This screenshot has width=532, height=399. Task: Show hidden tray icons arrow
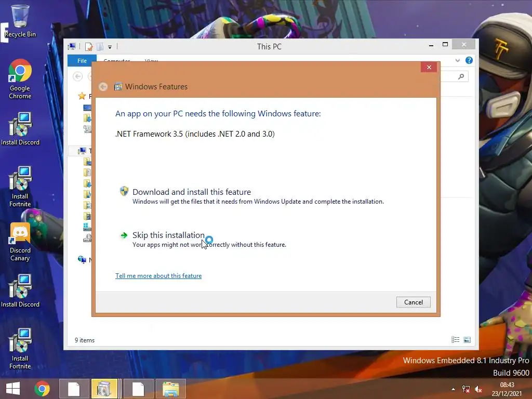tap(453, 389)
